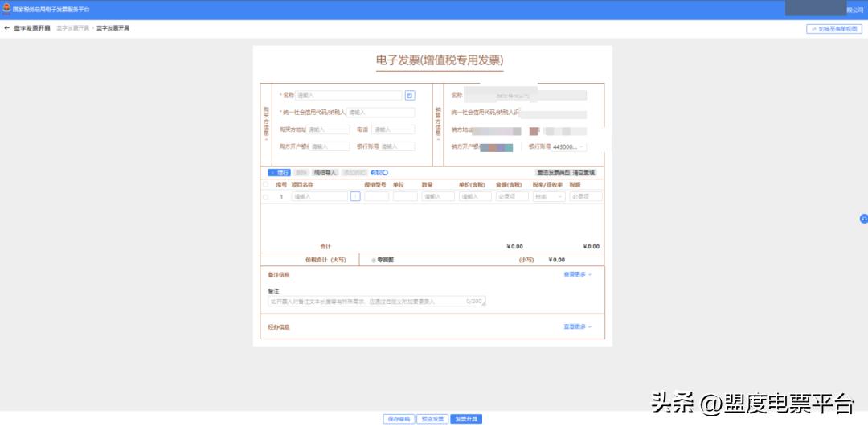Focus the 购方开户银行 input
Viewport: 868px width, 427px height.
(330, 147)
